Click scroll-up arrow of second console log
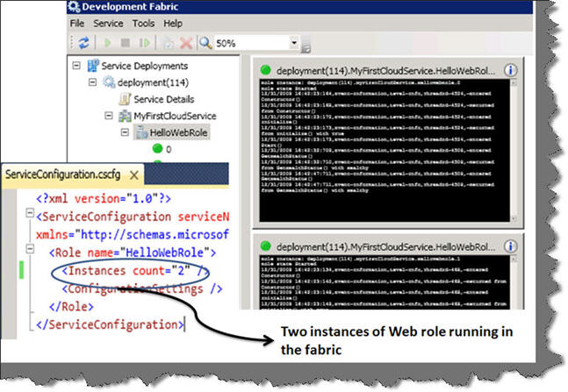This screenshot has height=392, width=568. point(514,260)
